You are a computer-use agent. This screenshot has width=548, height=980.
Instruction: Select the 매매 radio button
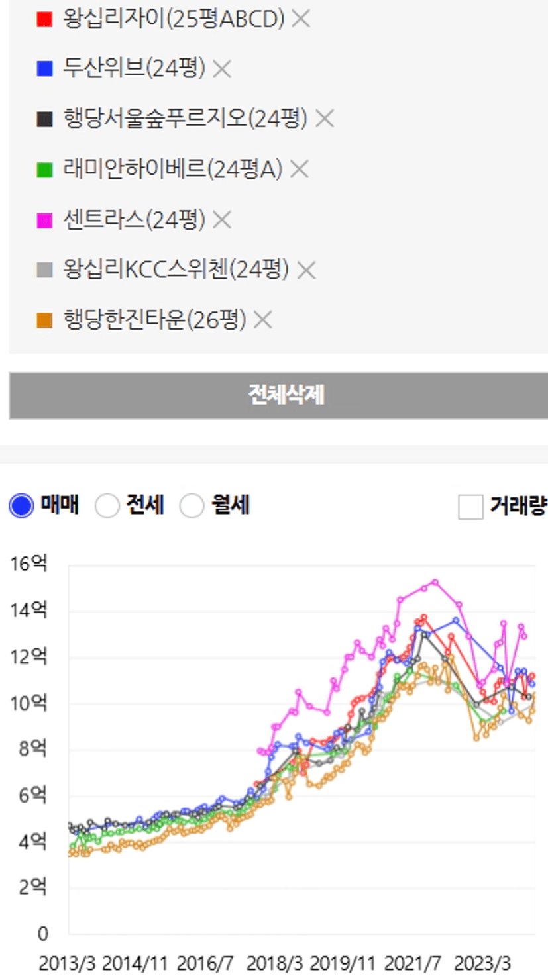[21, 507]
